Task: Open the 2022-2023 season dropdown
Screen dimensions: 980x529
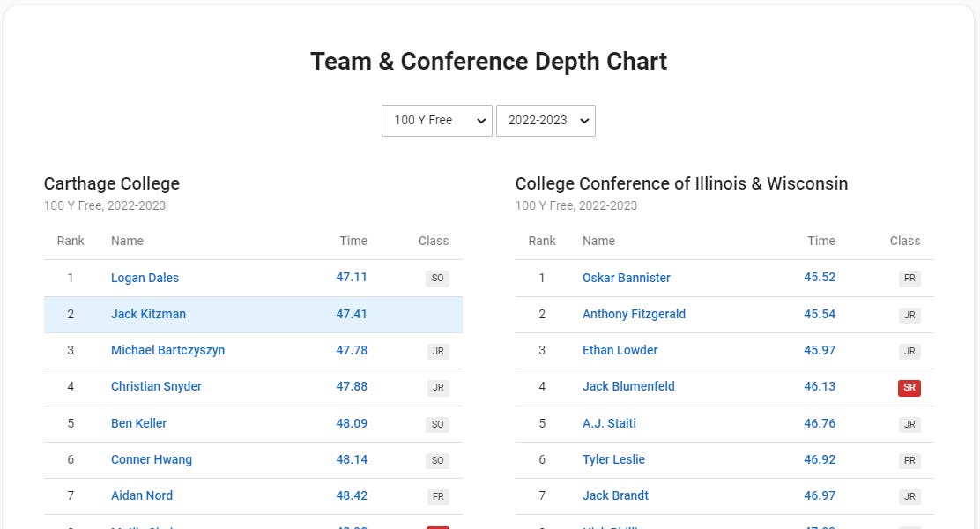Action: 546,121
